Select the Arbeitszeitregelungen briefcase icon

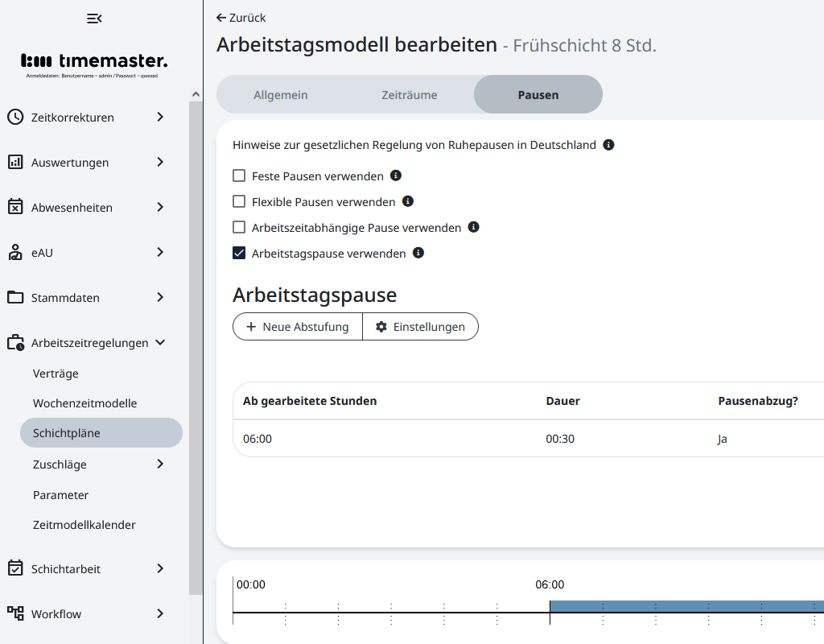(x=14, y=342)
